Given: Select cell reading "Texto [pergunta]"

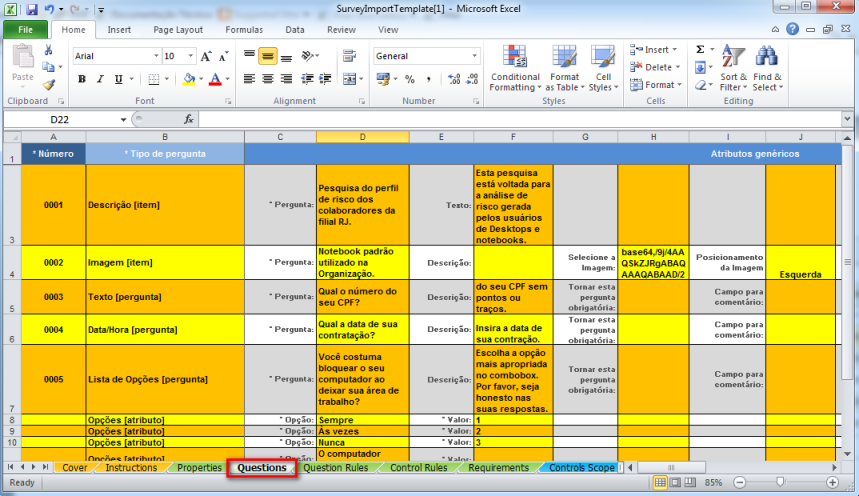Looking at the screenshot, I should (x=165, y=297).
